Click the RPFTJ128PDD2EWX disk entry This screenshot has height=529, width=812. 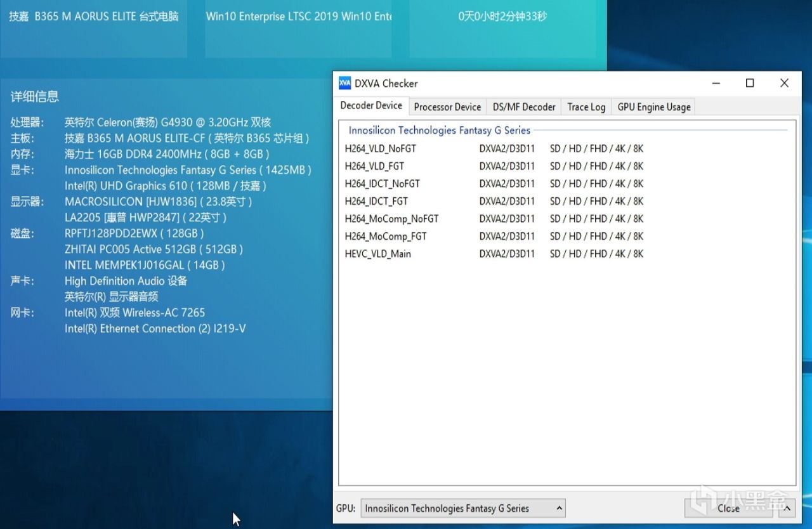coord(134,233)
